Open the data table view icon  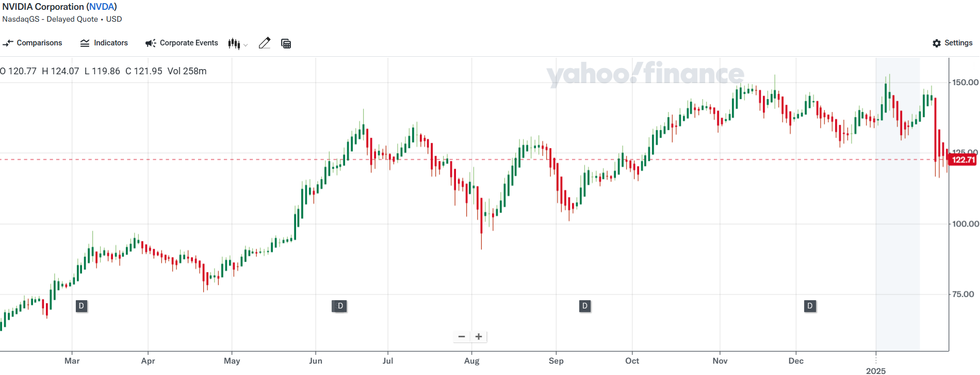click(x=286, y=44)
